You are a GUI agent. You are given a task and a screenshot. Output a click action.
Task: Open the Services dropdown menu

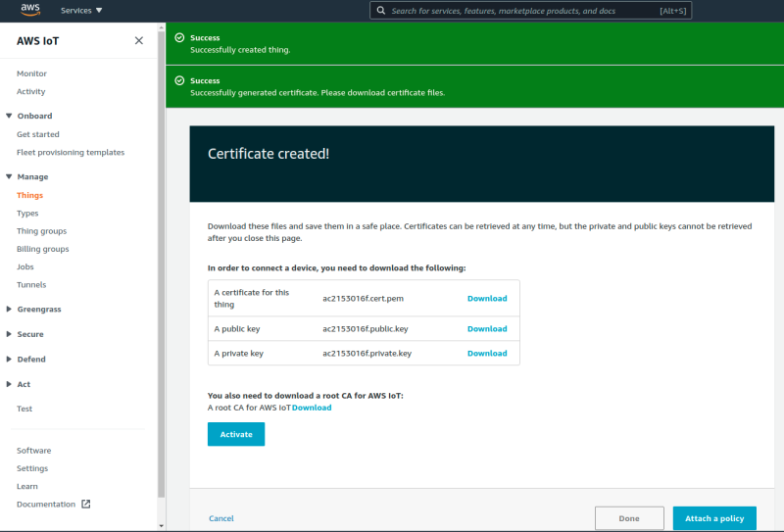81,11
